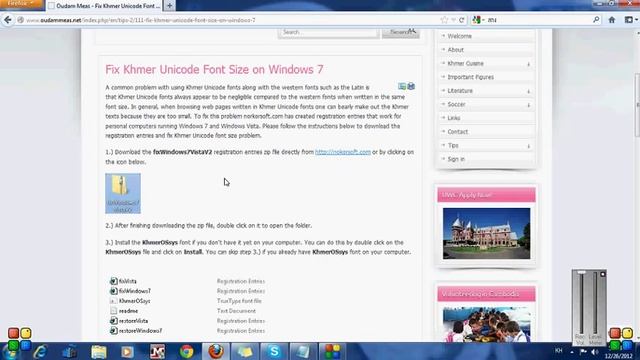The image size is (640, 360).
Task: Open the Khmer Cuisine menu item
Action: click(465, 63)
